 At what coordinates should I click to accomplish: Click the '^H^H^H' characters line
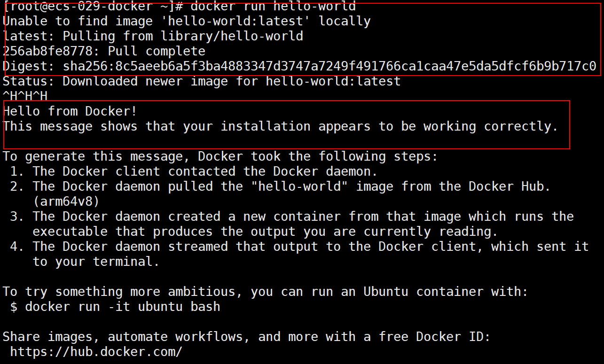click(x=25, y=96)
